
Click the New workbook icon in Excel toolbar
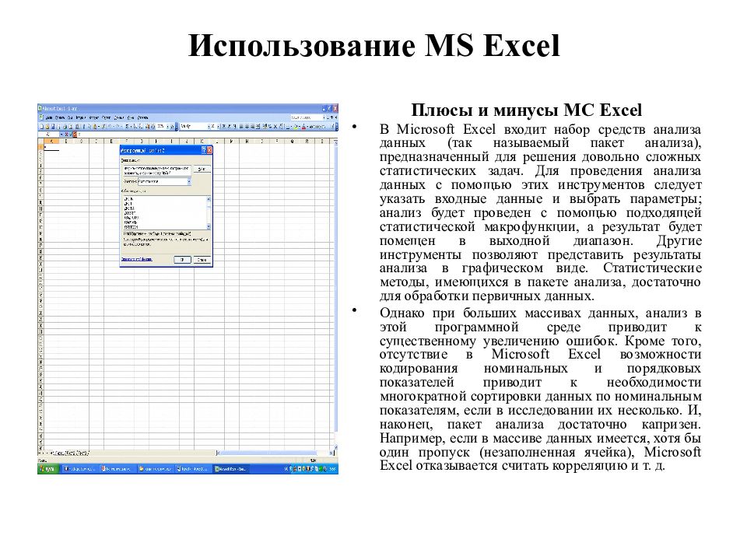point(41,127)
